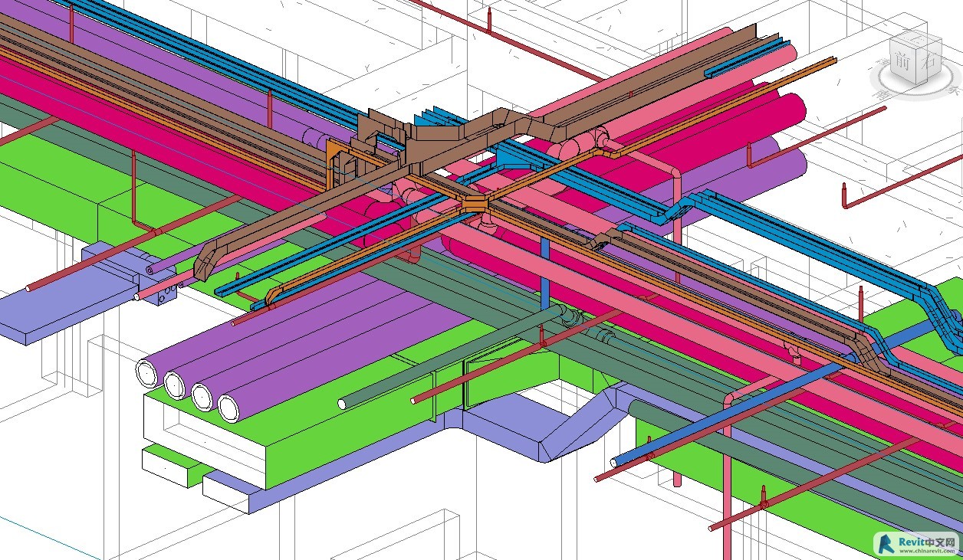Select the periwinkle equipment box with three holes

(x=162, y=295)
